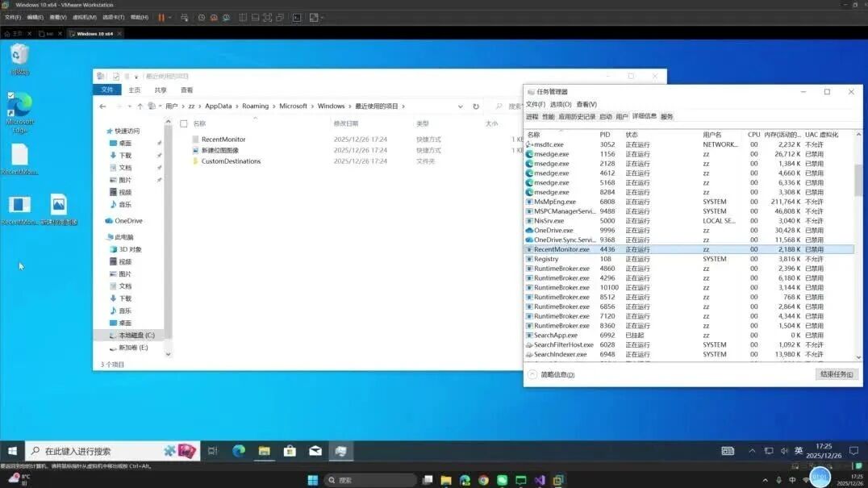Click the Explorer back arrow
Image resolution: width=868 pixels, height=488 pixels.
click(x=103, y=106)
